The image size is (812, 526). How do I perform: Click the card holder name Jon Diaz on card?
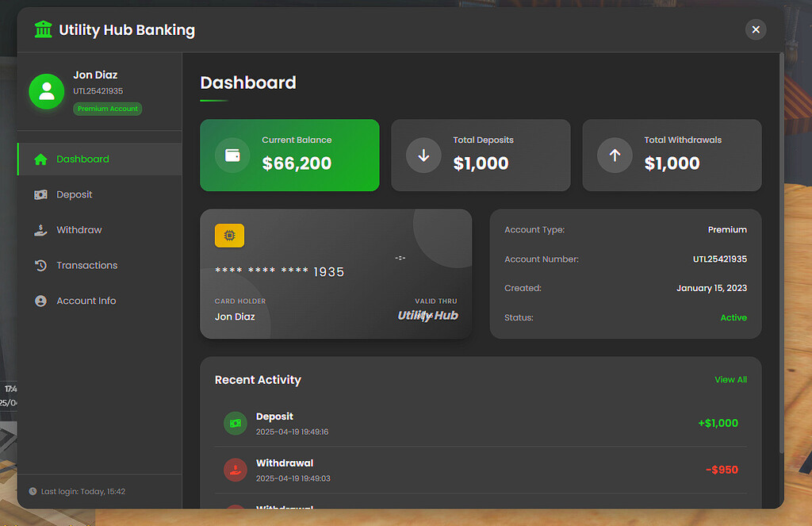235,317
